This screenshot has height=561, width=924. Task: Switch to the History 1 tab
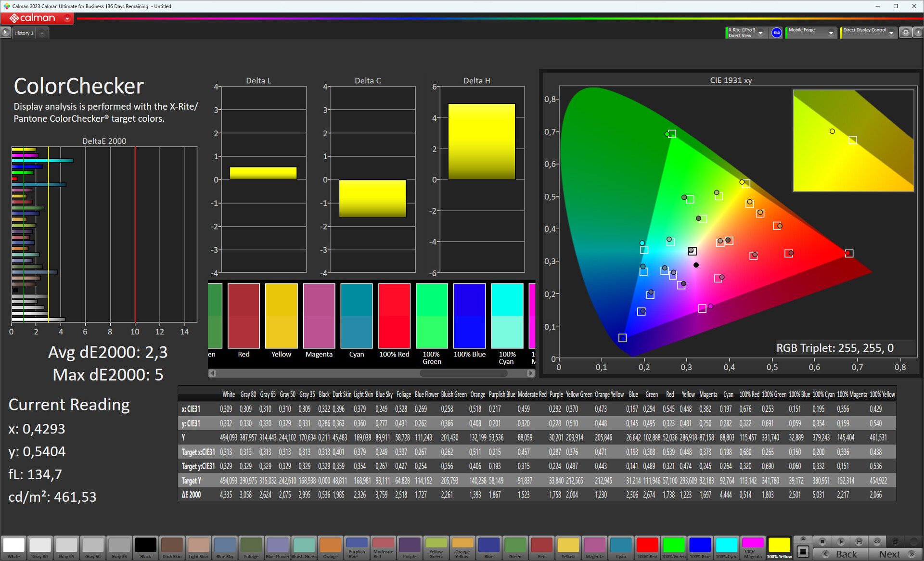pos(24,33)
